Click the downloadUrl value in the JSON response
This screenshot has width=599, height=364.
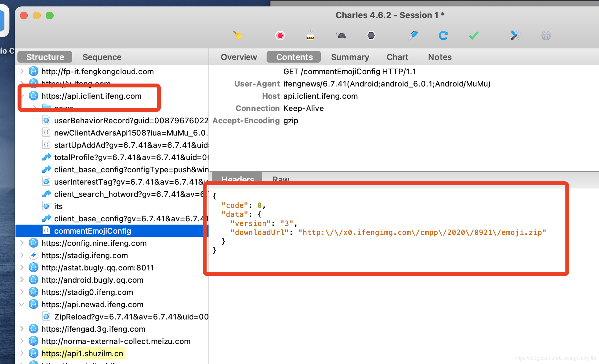point(422,232)
